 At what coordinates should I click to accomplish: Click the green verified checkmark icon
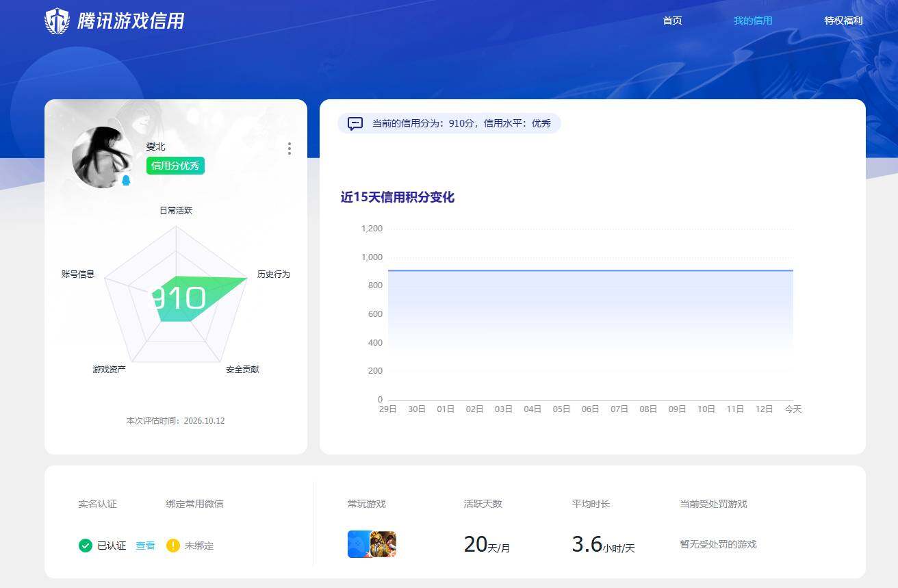(x=86, y=546)
